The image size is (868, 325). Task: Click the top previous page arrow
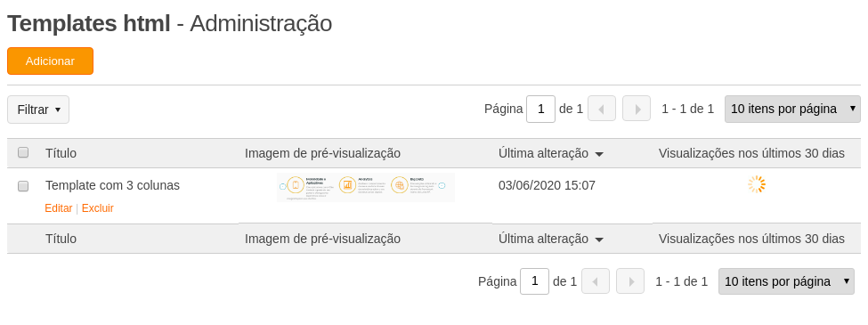pos(602,109)
